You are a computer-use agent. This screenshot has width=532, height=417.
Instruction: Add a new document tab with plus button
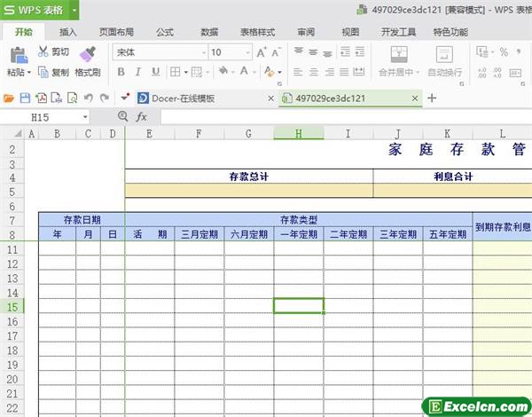[x=432, y=98]
